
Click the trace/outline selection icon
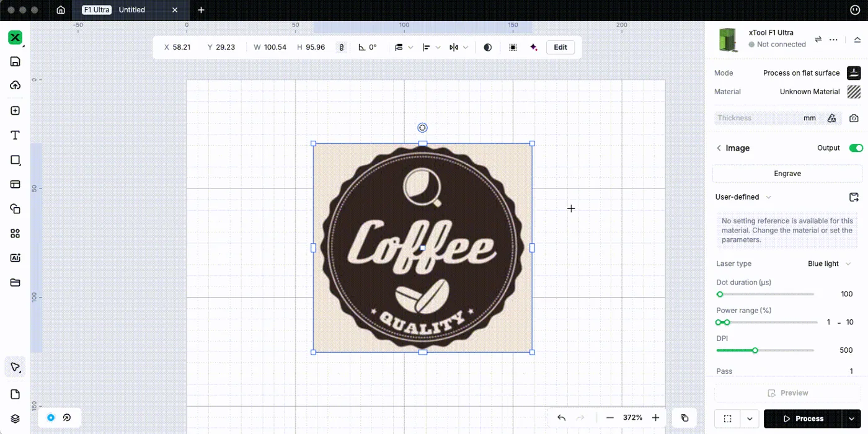click(513, 47)
